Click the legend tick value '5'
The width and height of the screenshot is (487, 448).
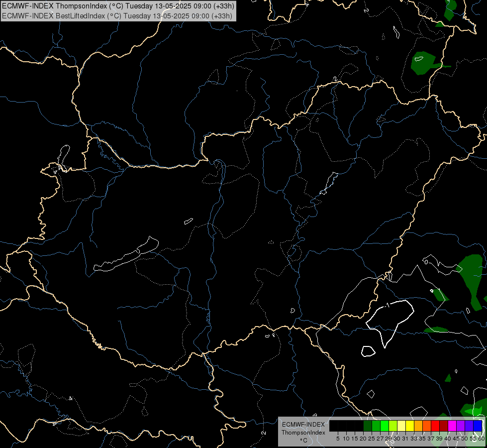pos(338,439)
